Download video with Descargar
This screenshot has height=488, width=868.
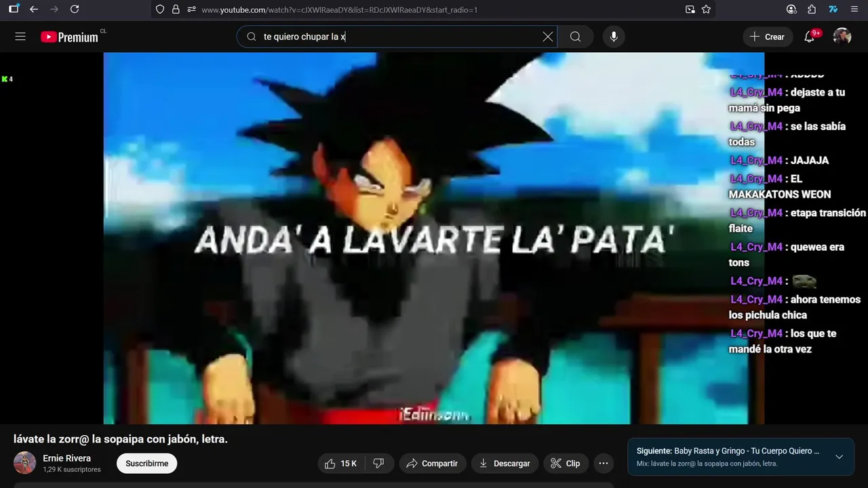(505, 464)
